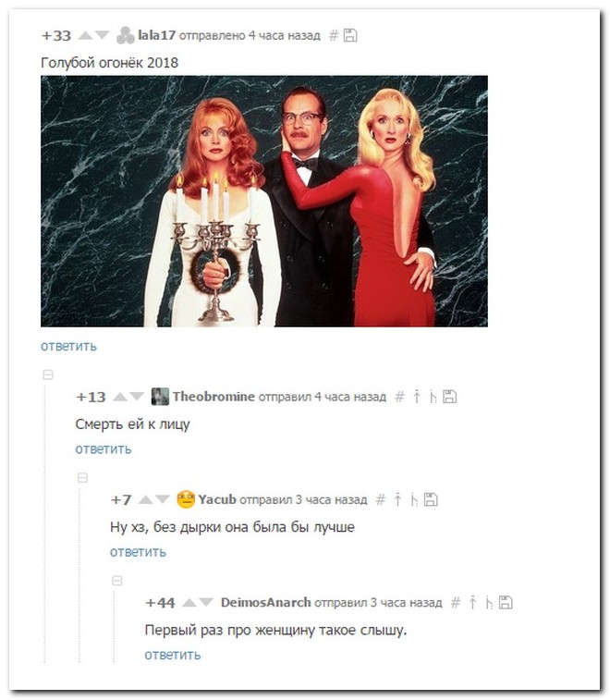Open the Theobromine user profile
This screenshot has height=700, width=610.
213,397
